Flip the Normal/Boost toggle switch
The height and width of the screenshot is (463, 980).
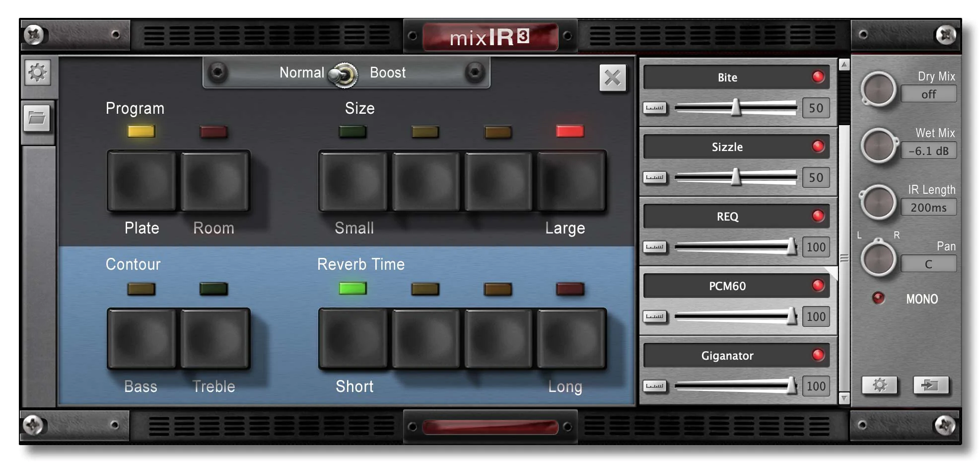(343, 75)
